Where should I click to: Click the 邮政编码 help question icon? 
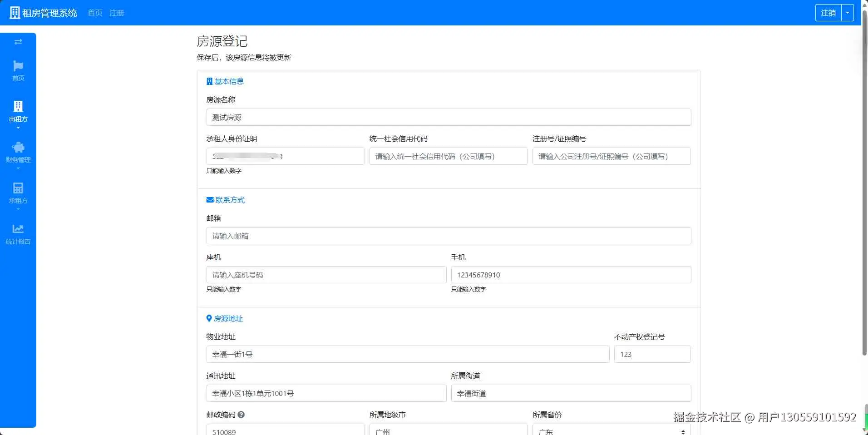241,415
